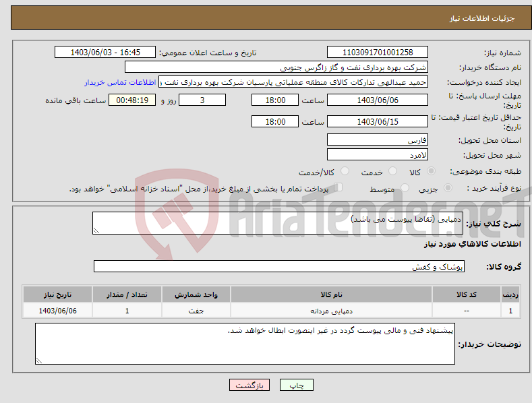Click the نام کالا column header

(331, 294)
